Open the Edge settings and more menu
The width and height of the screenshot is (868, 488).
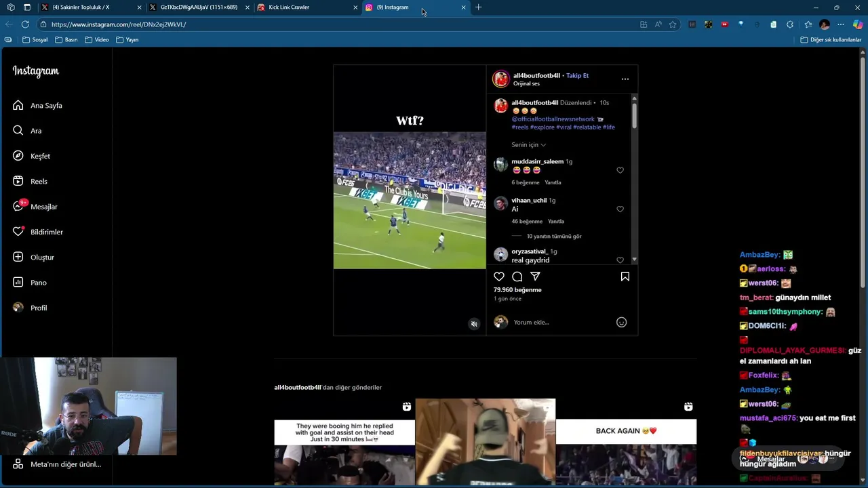(841, 24)
